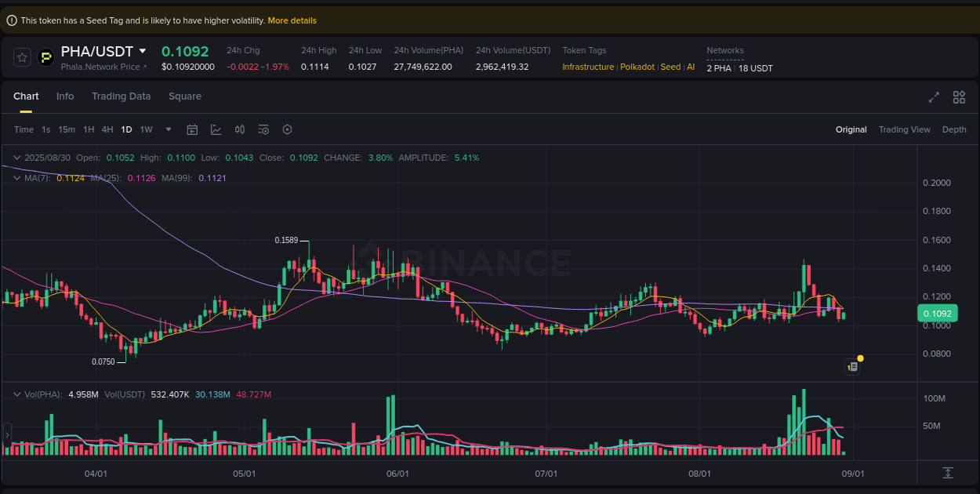Open the date range picker icon
The width and height of the screenshot is (980, 494).
(x=192, y=129)
